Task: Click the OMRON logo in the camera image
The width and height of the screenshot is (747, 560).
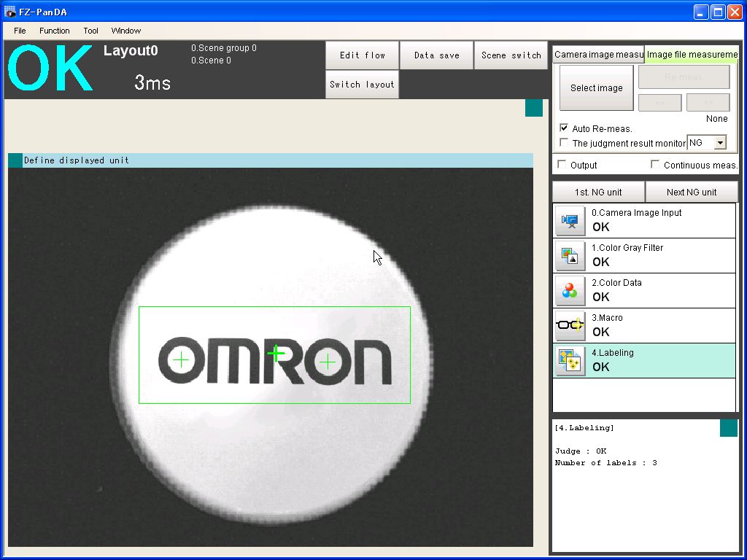Action: (x=275, y=360)
